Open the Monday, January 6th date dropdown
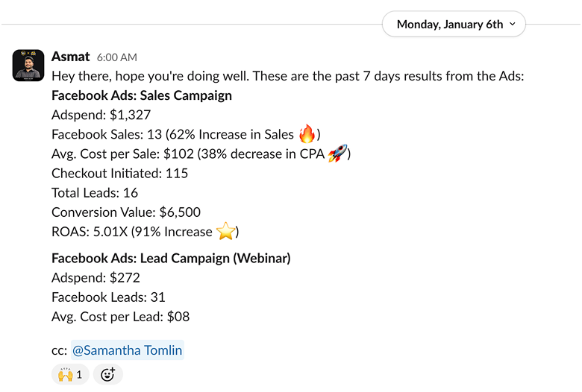 454,24
